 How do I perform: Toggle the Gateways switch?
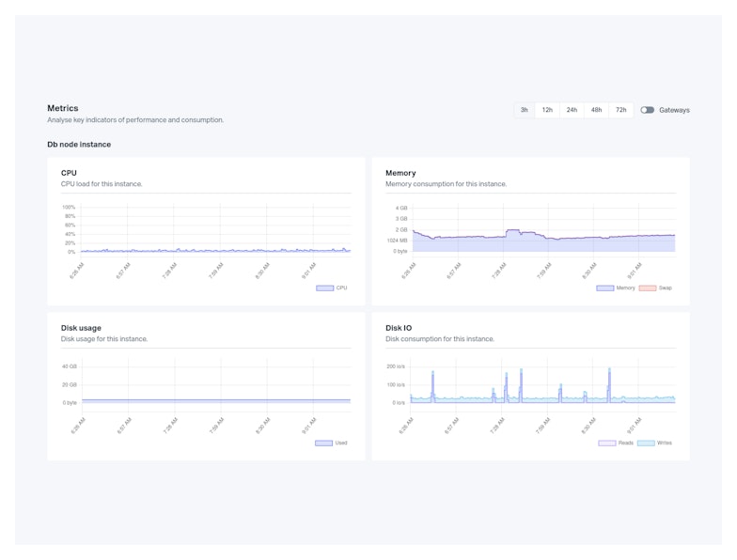[648, 110]
